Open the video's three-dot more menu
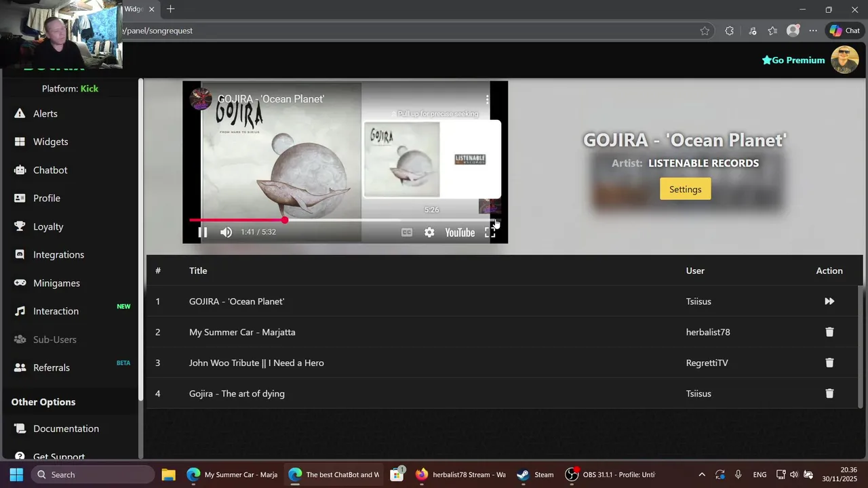Image resolution: width=868 pixels, height=488 pixels. (487, 99)
